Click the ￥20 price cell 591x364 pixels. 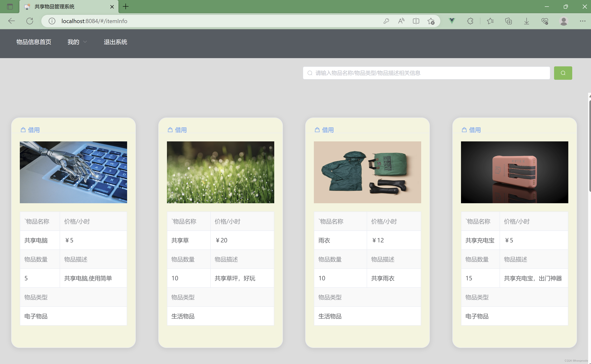tap(242, 240)
